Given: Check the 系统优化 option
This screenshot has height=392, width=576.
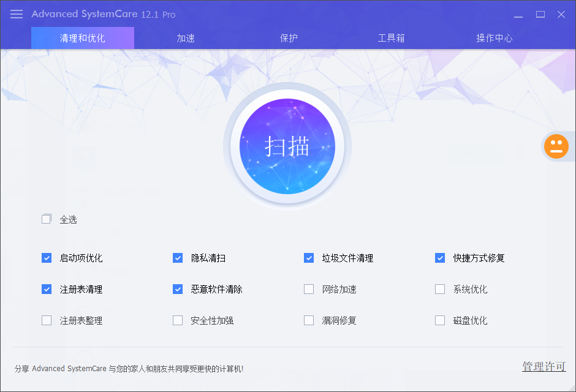Looking at the screenshot, I should tap(440, 289).
